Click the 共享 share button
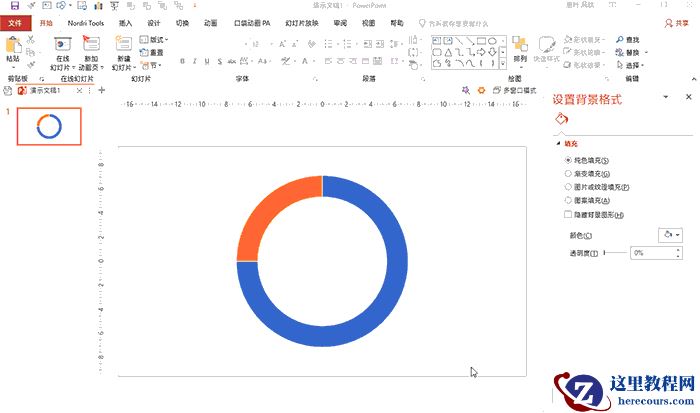Viewport: 700px width, 413px height. [677, 23]
